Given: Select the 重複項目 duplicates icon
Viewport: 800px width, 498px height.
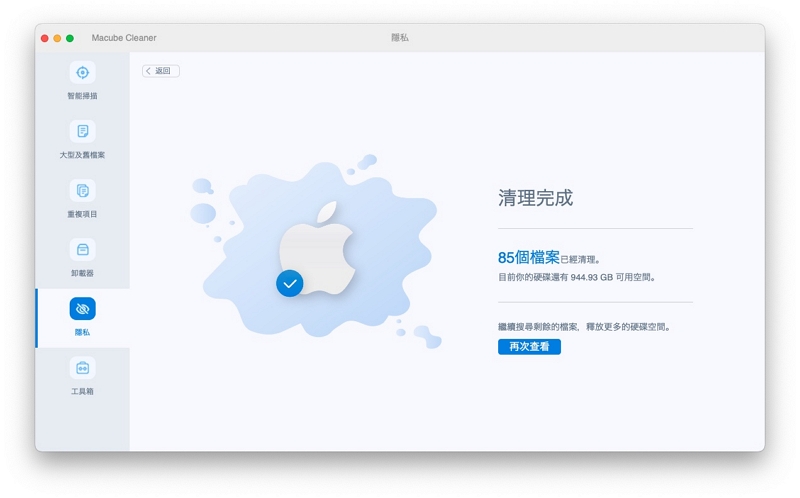Looking at the screenshot, I should point(82,191).
